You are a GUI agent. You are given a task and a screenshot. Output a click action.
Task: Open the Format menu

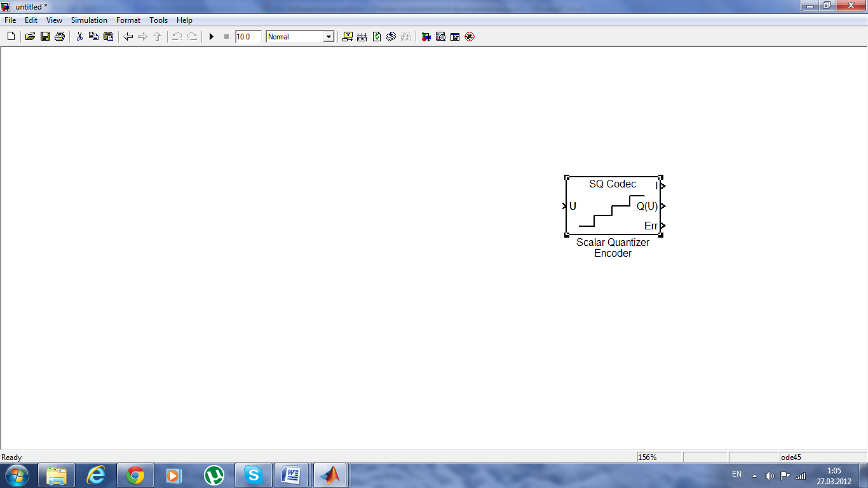[128, 20]
